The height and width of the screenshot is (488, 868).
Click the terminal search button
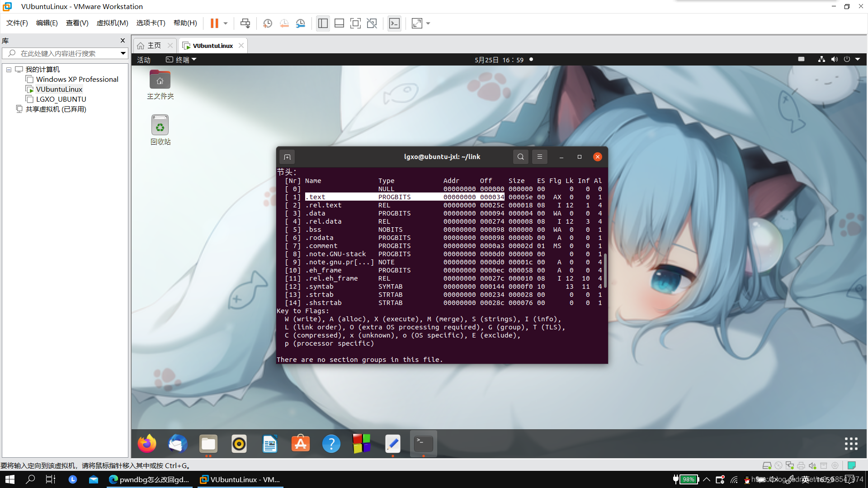coord(521,157)
